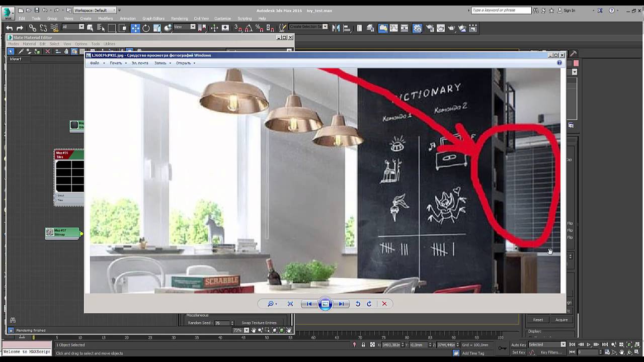Go to previous photo in viewer
Image resolution: width=644 pixels, height=362 pixels.
pyautogui.click(x=308, y=304)
